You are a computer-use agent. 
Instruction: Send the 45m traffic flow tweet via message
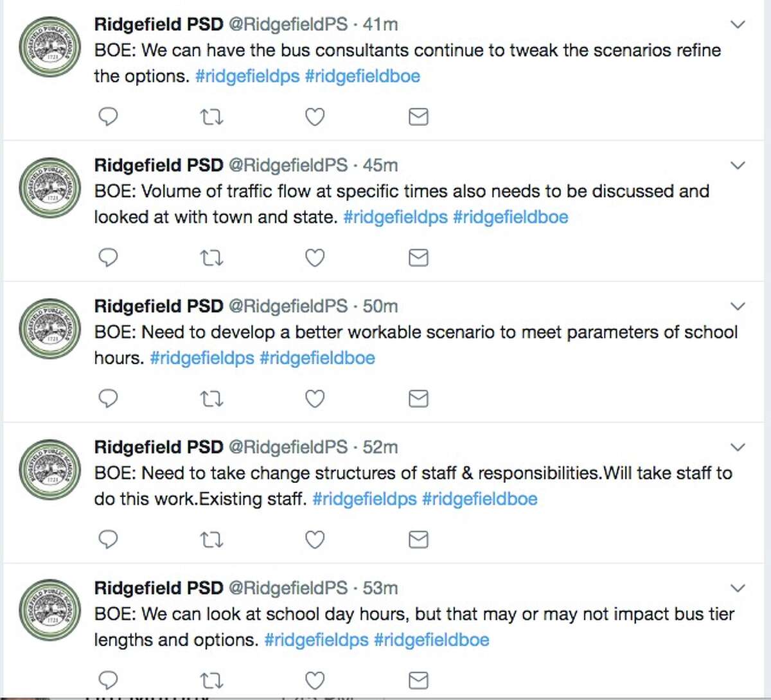click(x=418, y=258)
